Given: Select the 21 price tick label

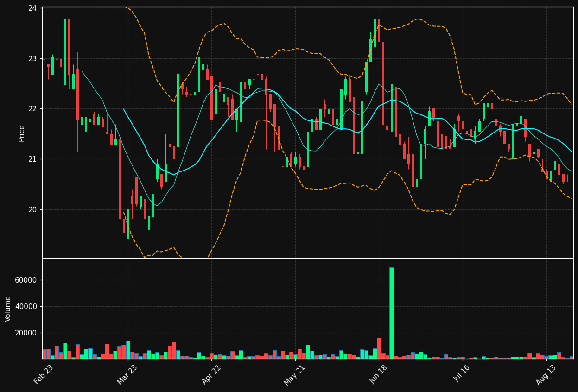Looking at the screenshot, I should pos(32,159).
